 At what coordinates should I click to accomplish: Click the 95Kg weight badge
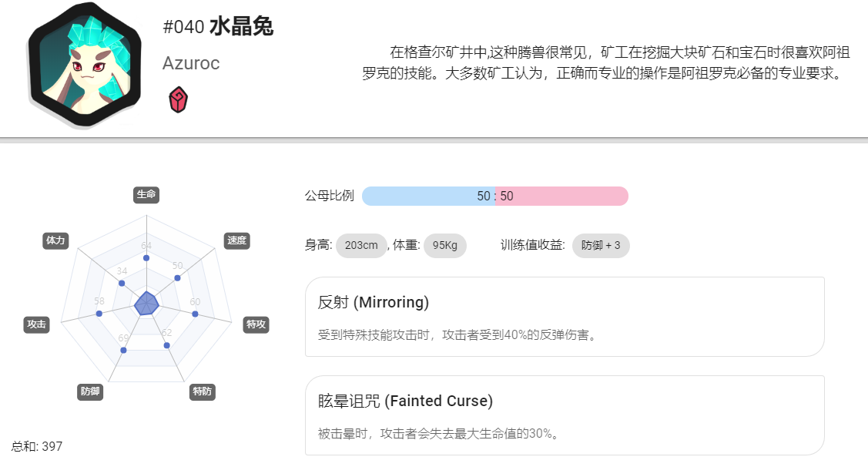(x=445, y=245)
